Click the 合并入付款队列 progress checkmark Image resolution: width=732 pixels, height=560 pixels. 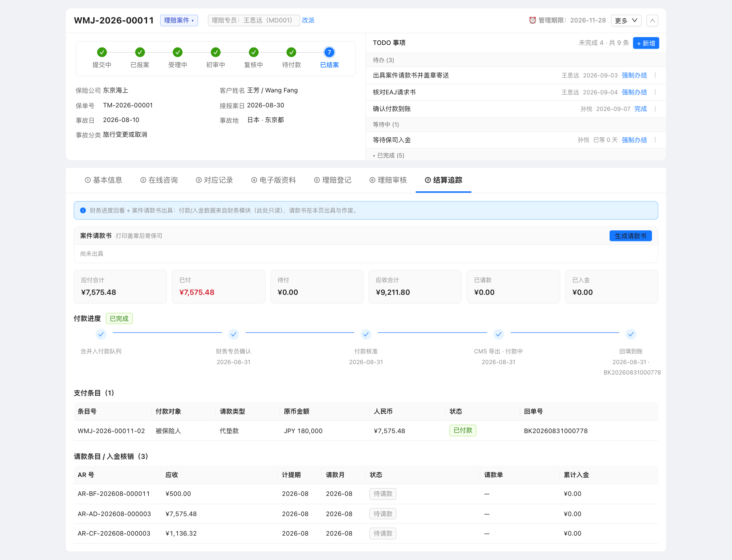click(x=101, y=334)
